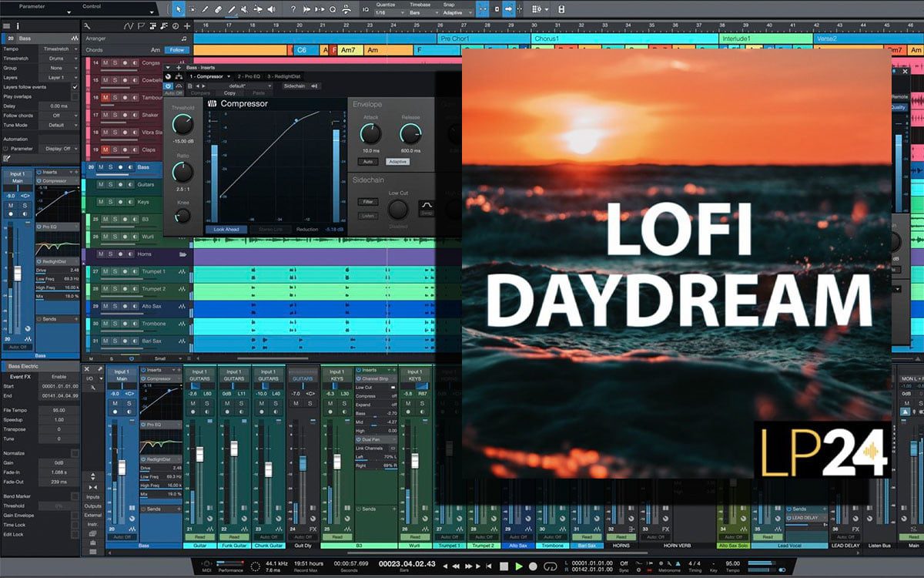Click the Pre Chor1 arranger section
This screenshot has height=578, width=924.
(x=484, y=39)
